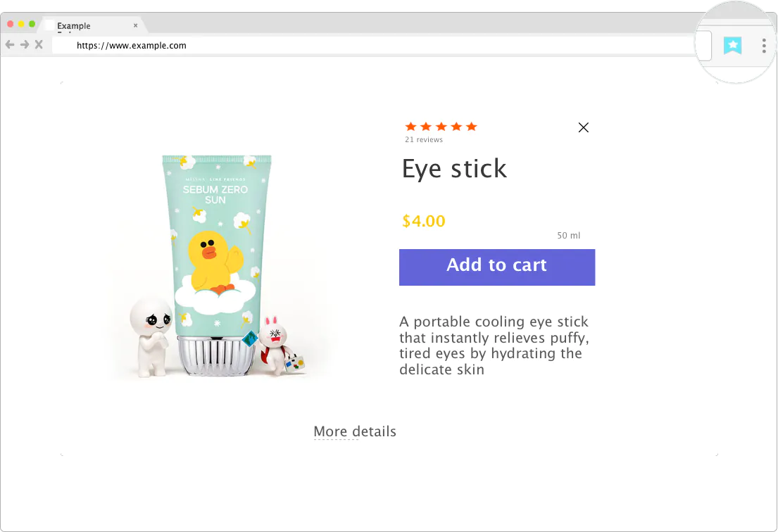Click the browser forward arrow
The height and width of the screenshot is (532, 778).
pyautogui.click(x=25, y=44)
